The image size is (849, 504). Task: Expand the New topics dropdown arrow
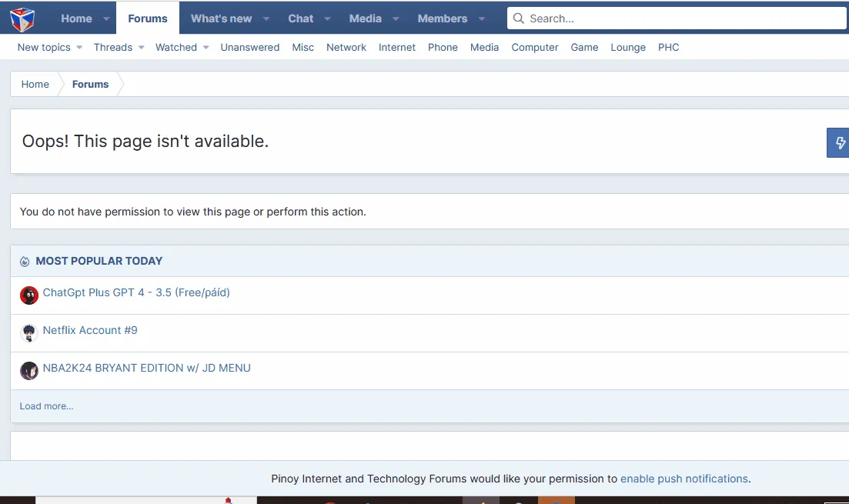[x=79, y=47]
